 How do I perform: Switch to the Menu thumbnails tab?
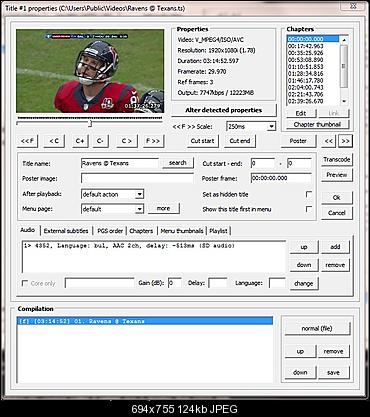click(182, 231)
